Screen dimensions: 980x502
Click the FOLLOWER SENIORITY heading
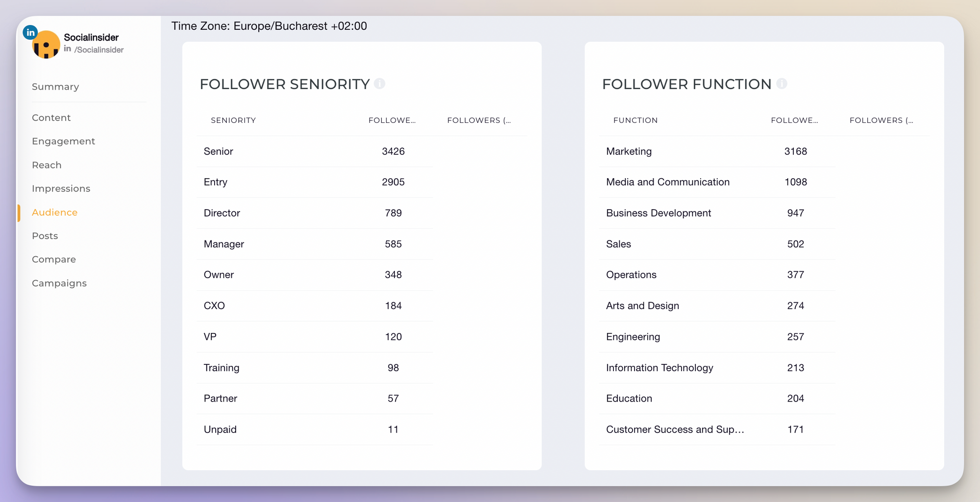[285, 84]
